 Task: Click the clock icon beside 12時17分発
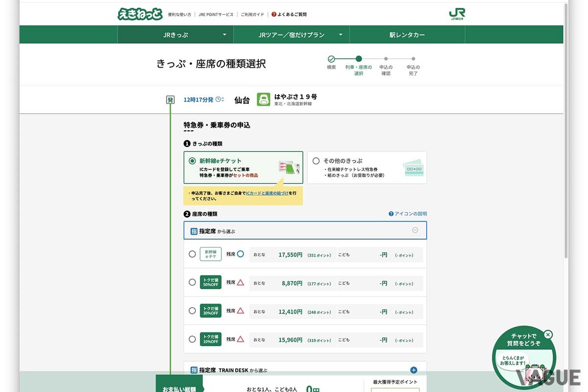[x=220, y=99]
